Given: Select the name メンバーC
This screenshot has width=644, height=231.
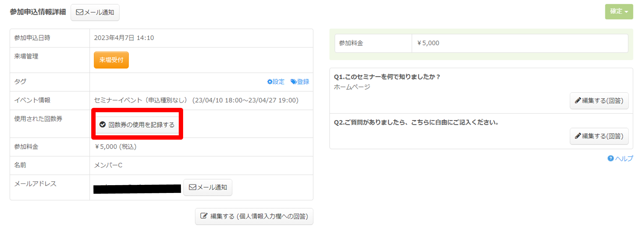Looking at the screenshot, I should [x=108, y=165].
